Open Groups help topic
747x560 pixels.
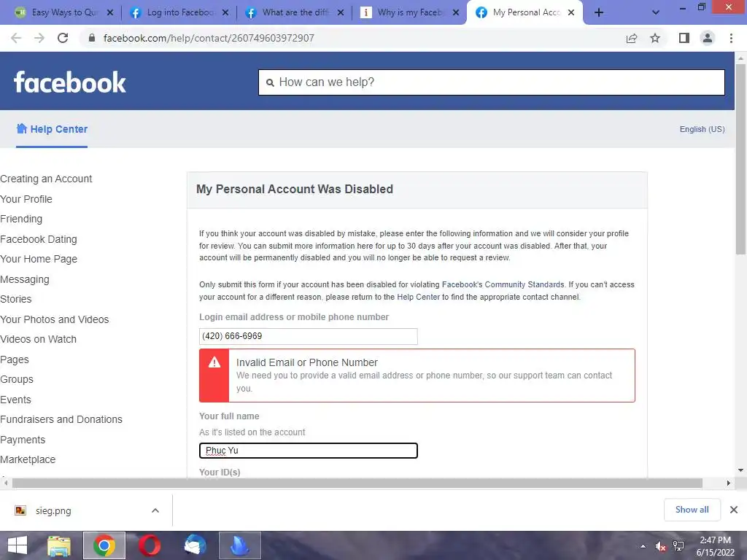(x=17, y=379)
